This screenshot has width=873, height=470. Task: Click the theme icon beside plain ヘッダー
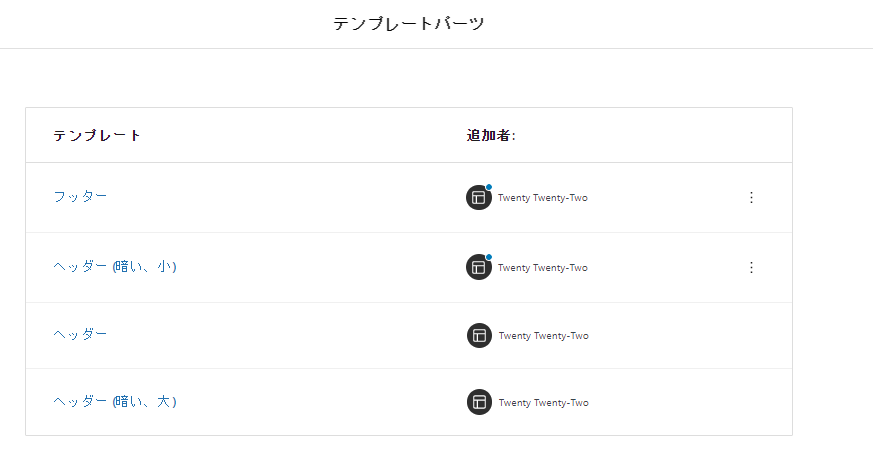tap(479, 336)
